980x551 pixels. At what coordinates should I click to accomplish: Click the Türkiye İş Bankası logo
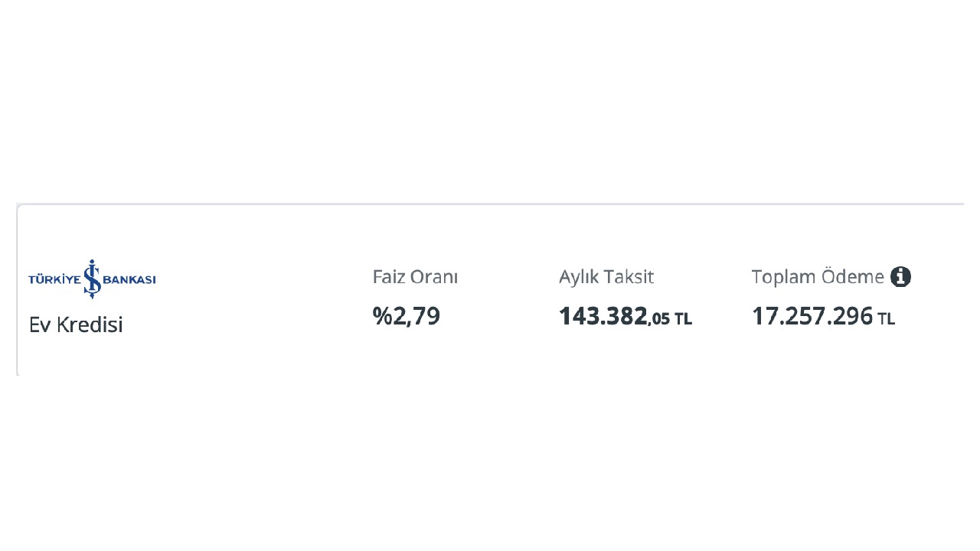92,279
